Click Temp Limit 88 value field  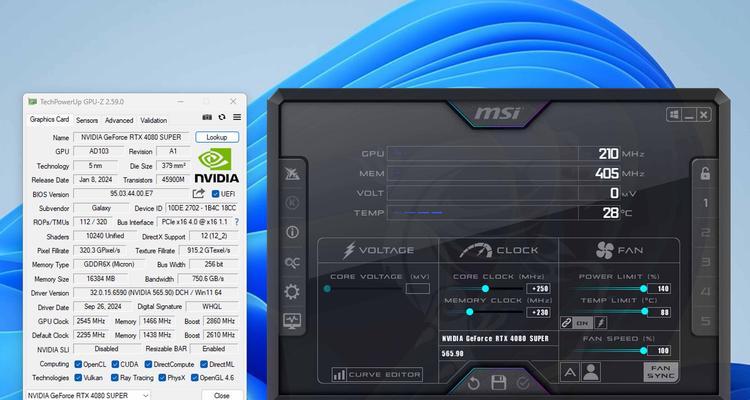point(661,312)
